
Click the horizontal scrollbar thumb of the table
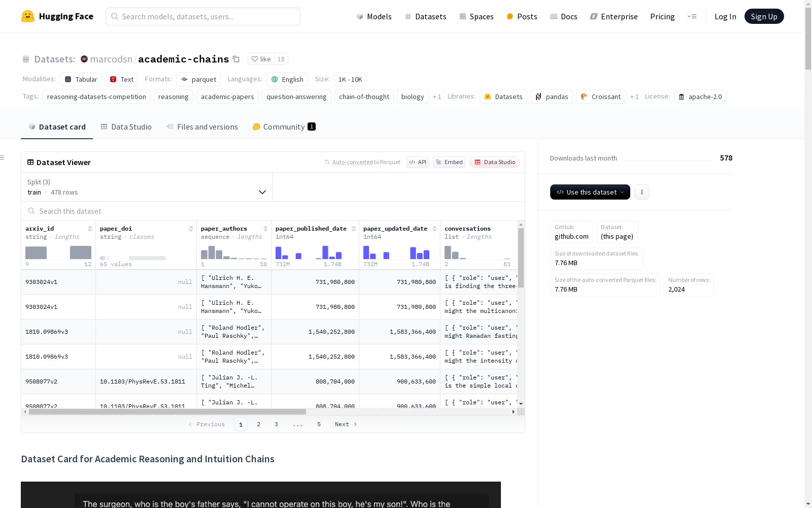tap(167, 411)
